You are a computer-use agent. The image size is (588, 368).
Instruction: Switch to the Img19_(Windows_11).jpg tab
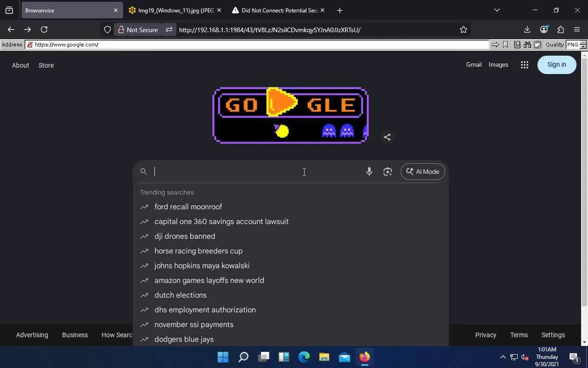coord(175,10)
